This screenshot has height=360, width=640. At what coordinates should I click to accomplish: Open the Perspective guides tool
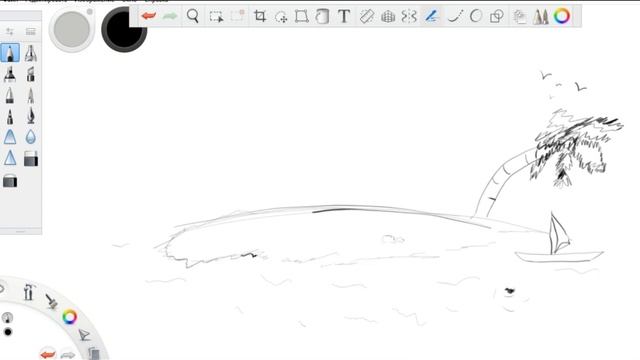[x=388, y=17]
